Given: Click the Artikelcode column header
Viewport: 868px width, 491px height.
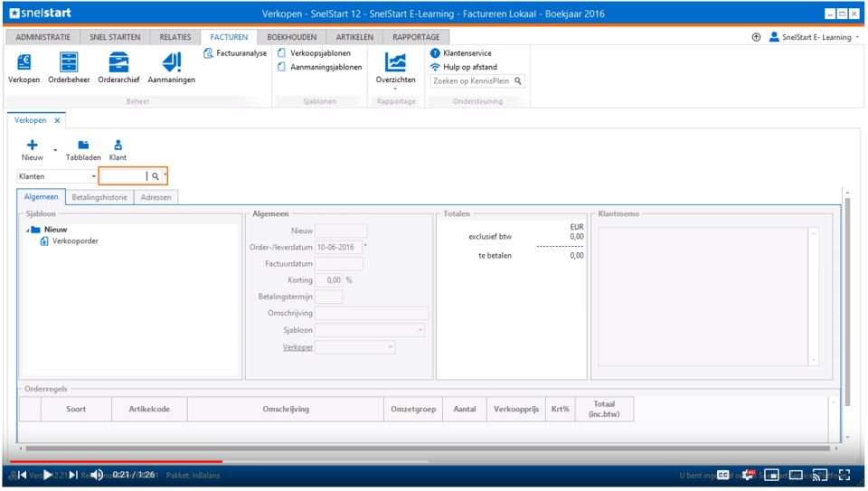Looking at the screenshot, I should click(x=149, y=409).
